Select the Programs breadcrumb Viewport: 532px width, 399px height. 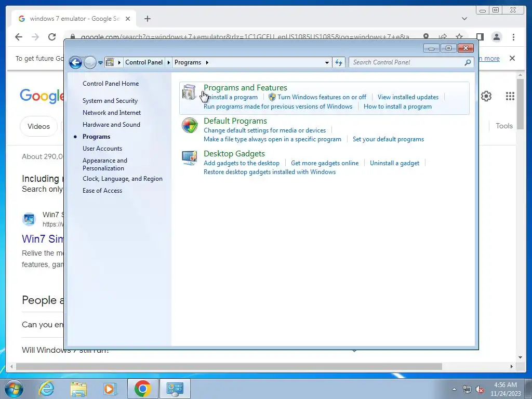tap(188, 62)
